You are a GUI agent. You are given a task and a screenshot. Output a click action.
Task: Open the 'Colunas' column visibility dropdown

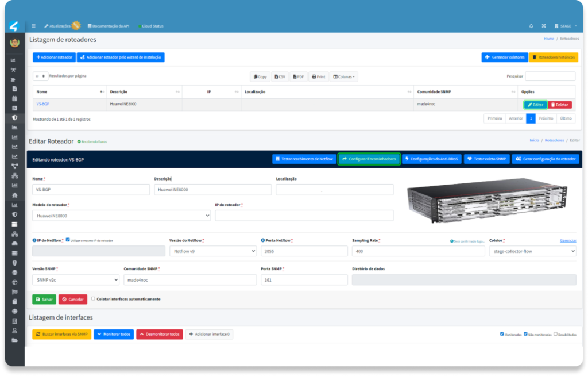344,76
